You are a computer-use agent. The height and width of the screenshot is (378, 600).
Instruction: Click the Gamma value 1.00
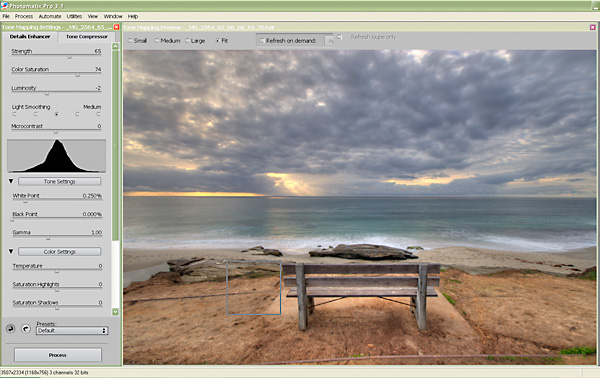(x=96, y=232)
